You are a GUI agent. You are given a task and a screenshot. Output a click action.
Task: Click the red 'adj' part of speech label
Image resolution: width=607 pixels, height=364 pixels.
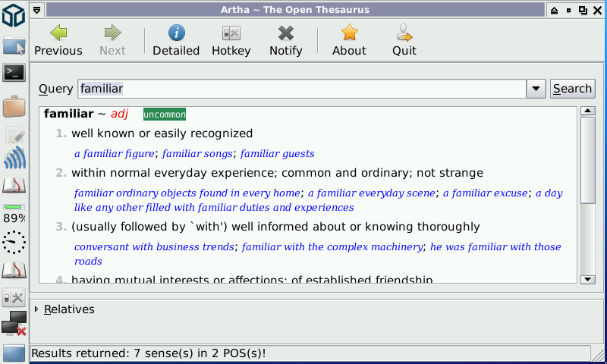[x=119, y=114]
